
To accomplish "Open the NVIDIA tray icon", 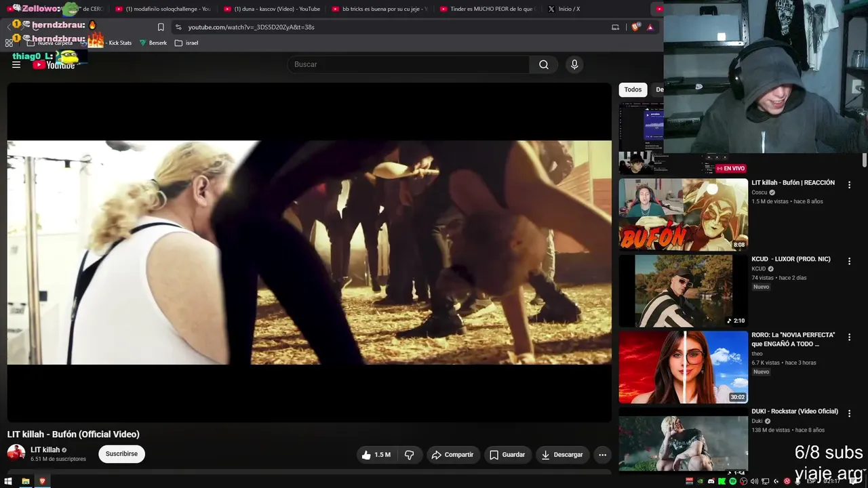I will click(x=700, y=481).
